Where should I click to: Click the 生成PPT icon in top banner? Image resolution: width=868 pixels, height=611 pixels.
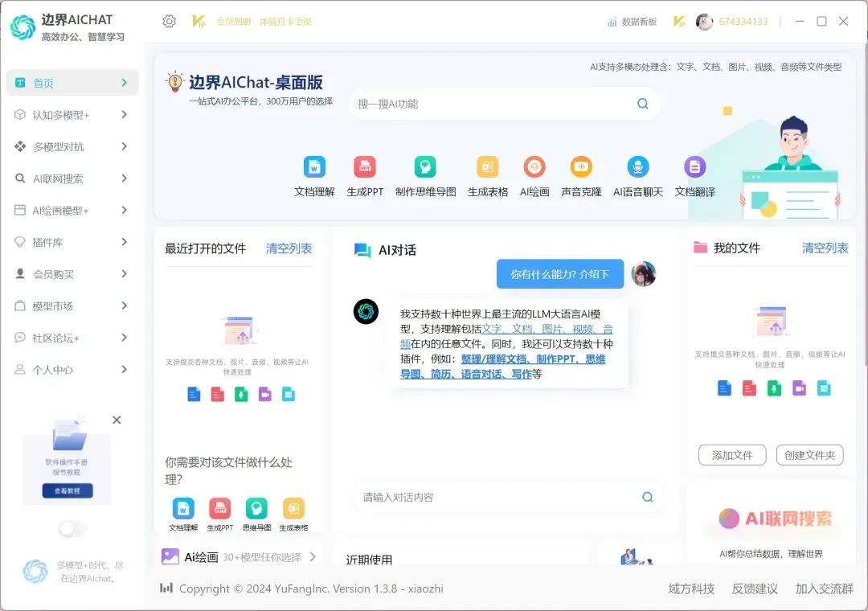pos(365,167)
